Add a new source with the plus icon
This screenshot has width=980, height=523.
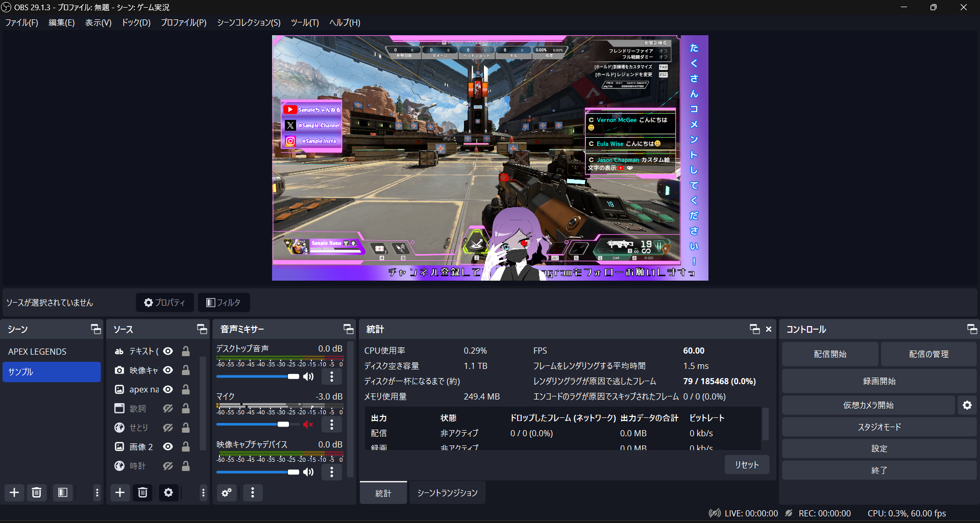pos(120,492)
